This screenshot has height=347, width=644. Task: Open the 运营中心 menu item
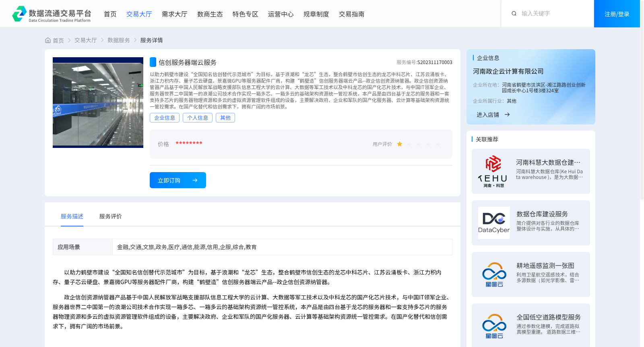coord(281,14)
